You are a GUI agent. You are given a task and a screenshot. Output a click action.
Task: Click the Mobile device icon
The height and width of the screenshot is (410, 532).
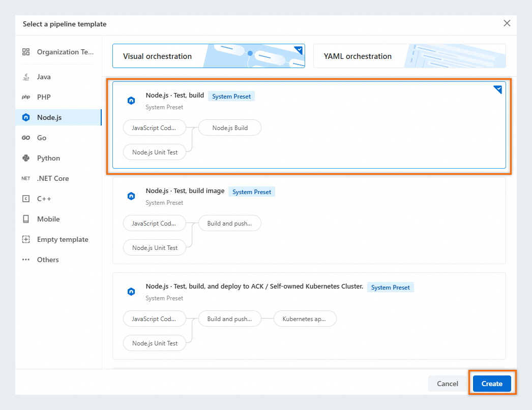pyautogui.click(x=26, y=219)
